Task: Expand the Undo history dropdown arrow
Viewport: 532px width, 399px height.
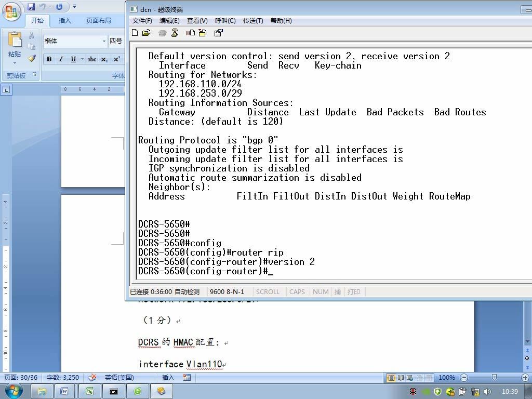Action: coord(50,6)
